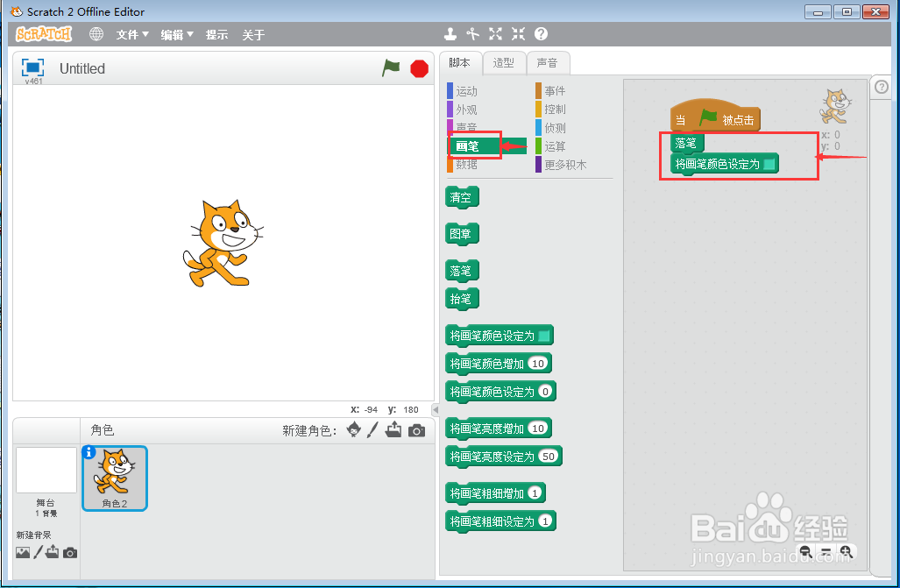
Task: Open the language globe menu
Action: (x=96, y=34)
